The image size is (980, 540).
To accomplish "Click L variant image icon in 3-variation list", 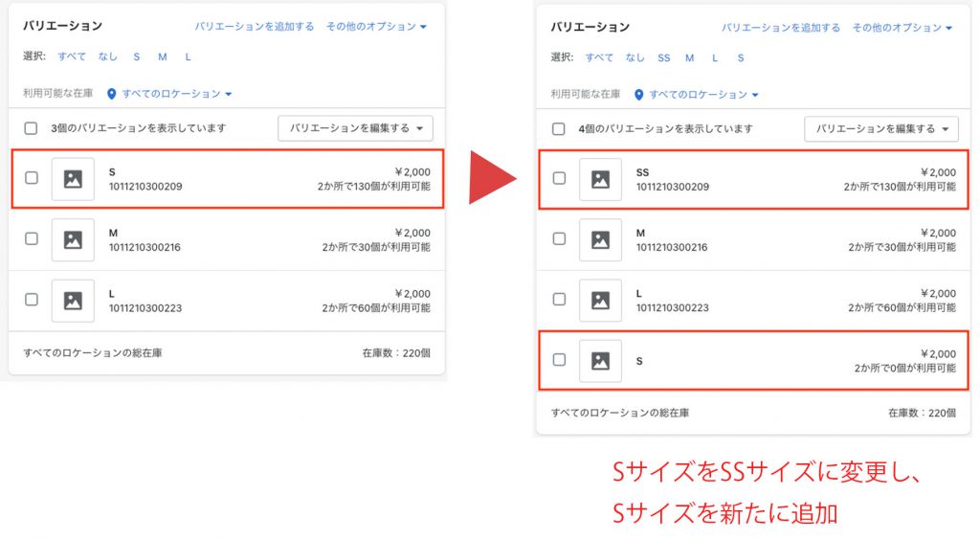I will [x=73, y=301].
